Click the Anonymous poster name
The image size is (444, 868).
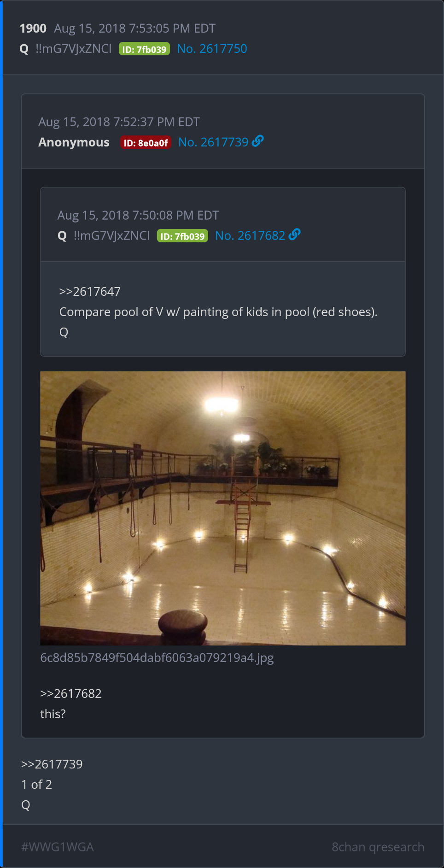click(x=74, y=142)
